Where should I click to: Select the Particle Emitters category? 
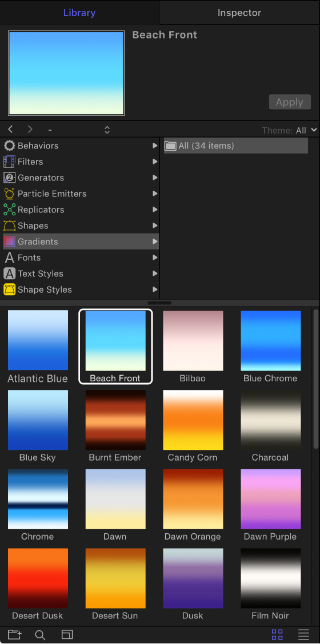pyautogui.click(x=81, y=194)
